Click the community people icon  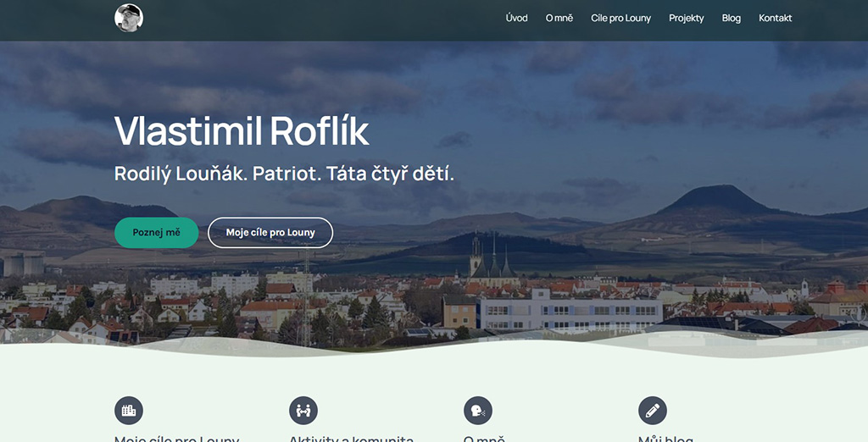click(x=303, y=411)
